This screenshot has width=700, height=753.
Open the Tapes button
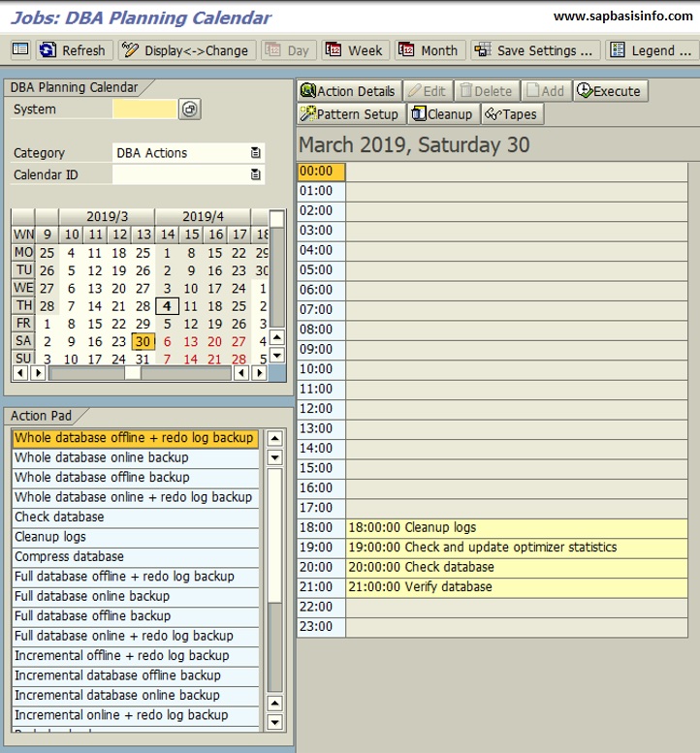click(x=511, y=114)
